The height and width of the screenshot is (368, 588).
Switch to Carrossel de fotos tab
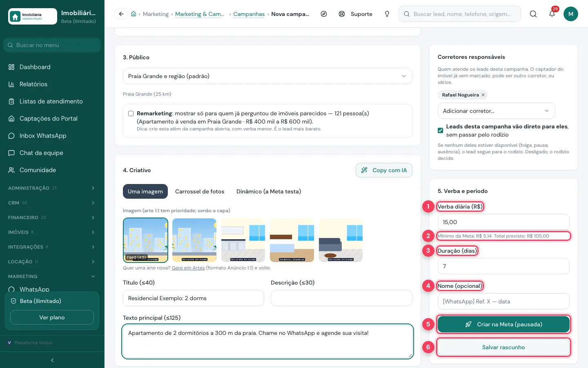coord(200,191)
